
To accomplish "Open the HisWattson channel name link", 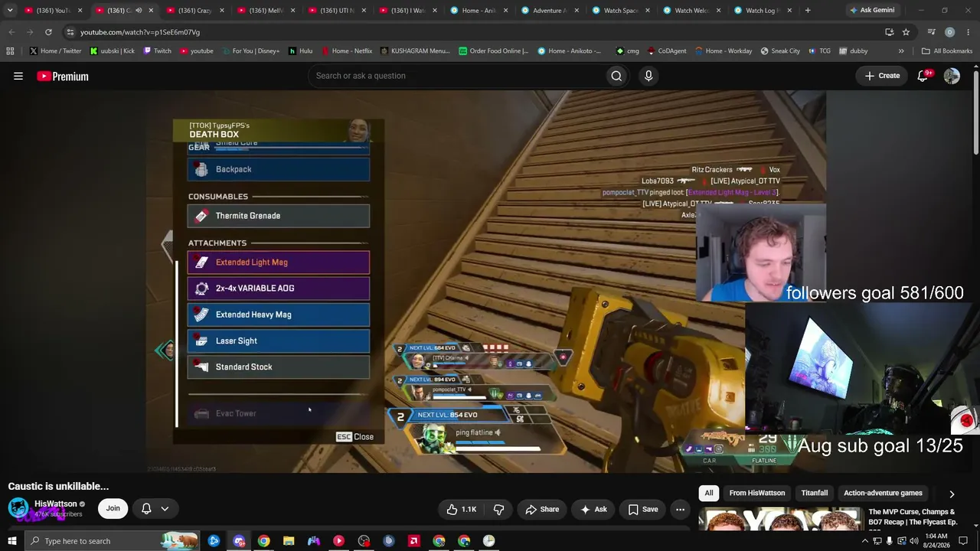I will tap(56, 504).
